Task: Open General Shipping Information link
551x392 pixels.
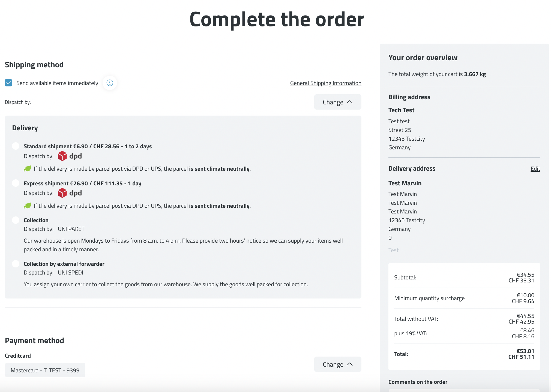Action: click(325, 83)
